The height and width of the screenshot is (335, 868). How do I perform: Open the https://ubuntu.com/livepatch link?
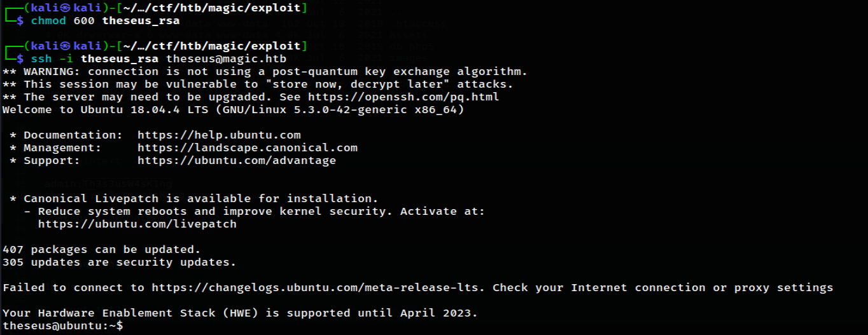[x=137, y=224]
